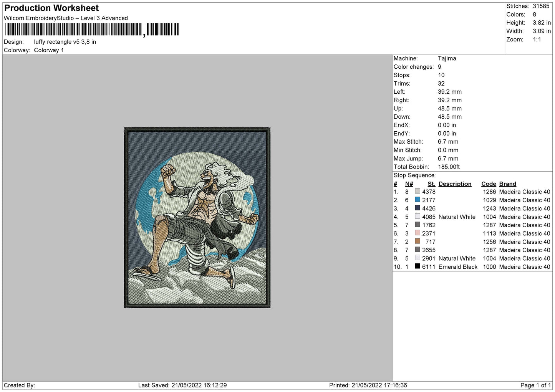555x392 pixels.
Task: Click the stitch count "31585"
Action: tap(541, 6)
